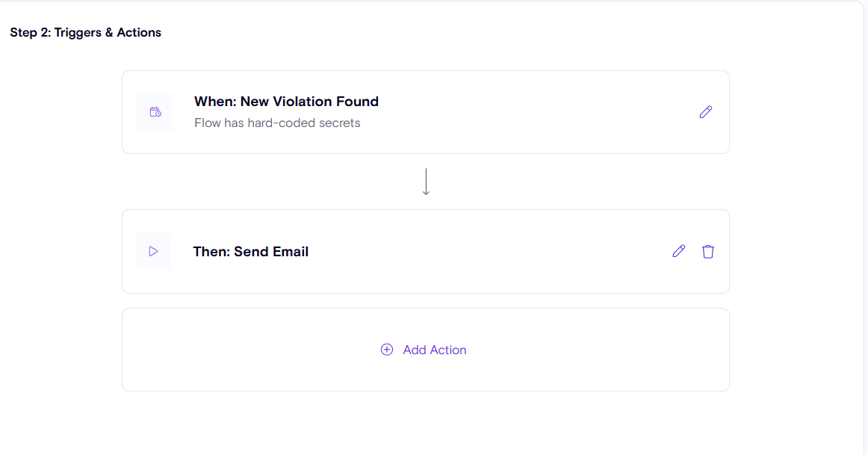Screen dimensions: 868x455
Task: Click the down arrow between trigger and action
Action: click(426, 182)
